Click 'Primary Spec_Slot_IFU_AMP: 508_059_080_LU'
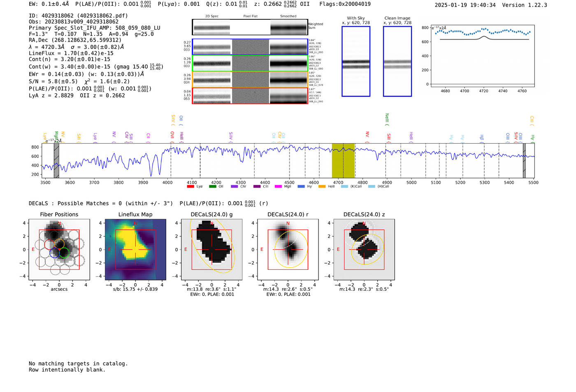Image resolution: width=576 pixels, height=392 pixels. 95,28
